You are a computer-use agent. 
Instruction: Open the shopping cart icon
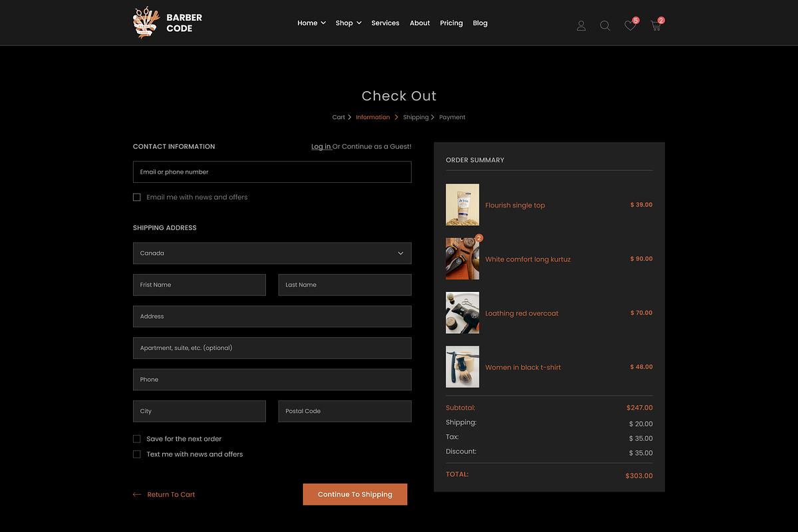coord(656,25)
